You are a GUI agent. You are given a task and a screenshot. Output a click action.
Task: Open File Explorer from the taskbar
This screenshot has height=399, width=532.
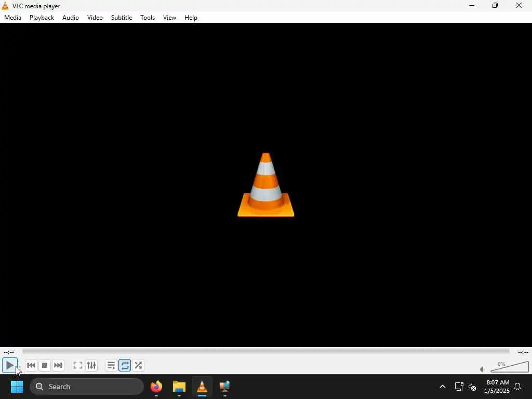coord(179,387)
